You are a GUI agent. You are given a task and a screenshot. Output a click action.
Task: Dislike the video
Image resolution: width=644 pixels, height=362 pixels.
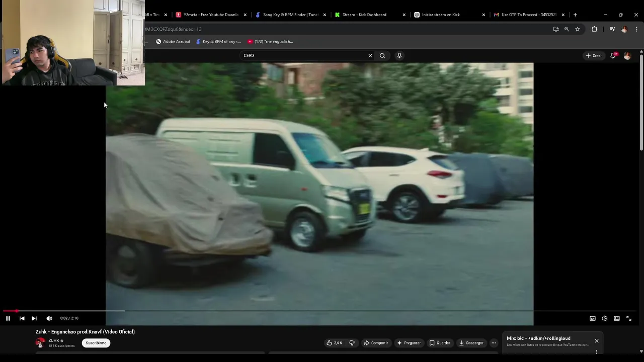[x=352, y=343]
